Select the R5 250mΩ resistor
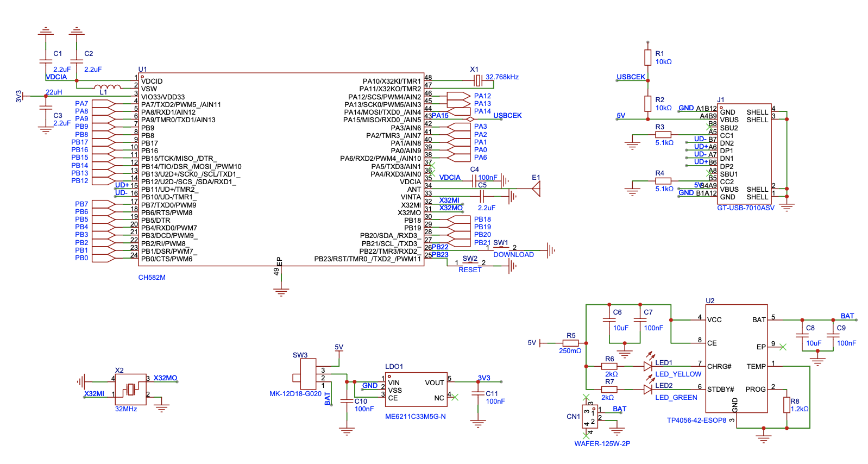This screenshot has width=868, height=464. [570, 343]
